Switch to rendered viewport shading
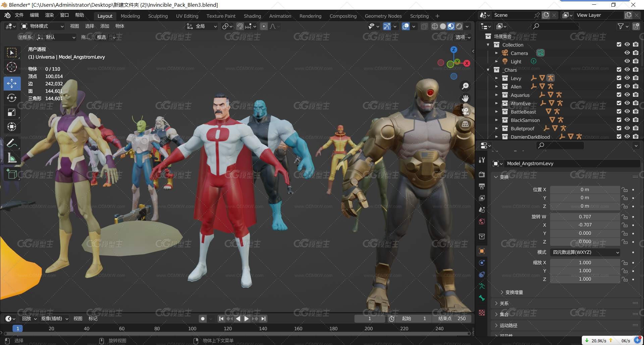644x345 pixels. (x=459, y=26)
